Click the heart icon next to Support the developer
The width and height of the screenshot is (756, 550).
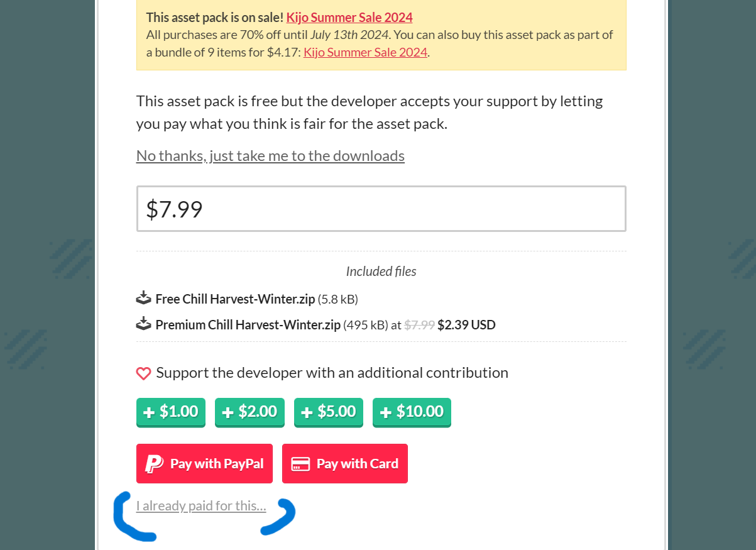(x=143, y=373)
